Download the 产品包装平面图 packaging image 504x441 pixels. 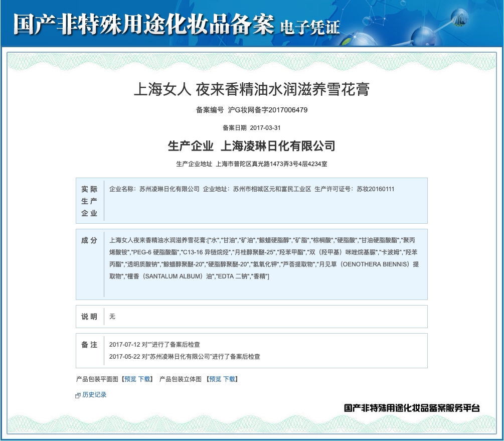coord(144,379)
